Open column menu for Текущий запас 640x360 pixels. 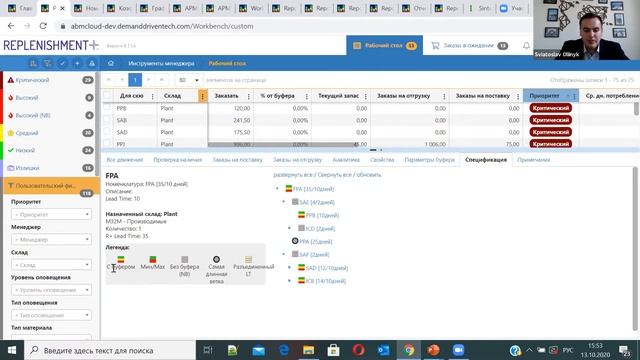pyautogui.click(x=366, y=96)
